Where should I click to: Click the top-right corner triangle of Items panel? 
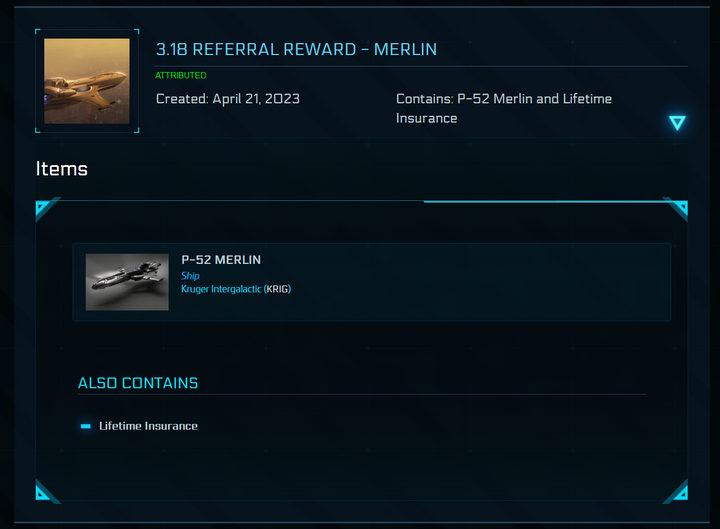[680, 208]
